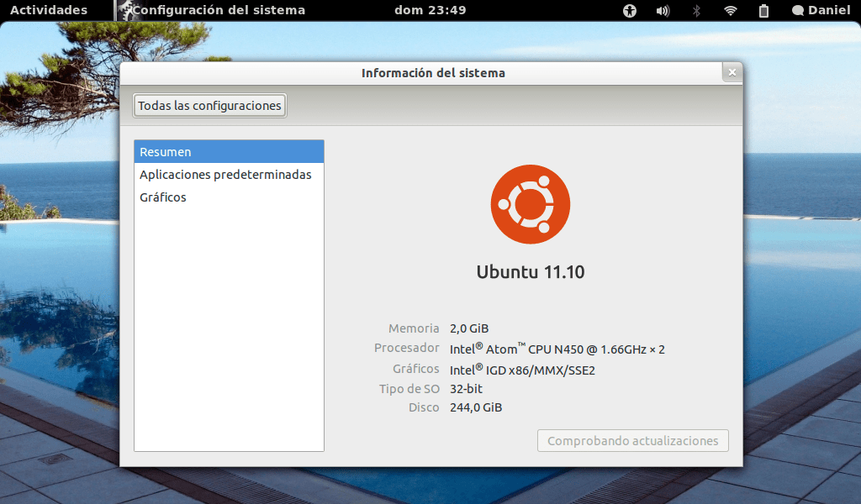Close the Información del sistema window

pos(732,72)
